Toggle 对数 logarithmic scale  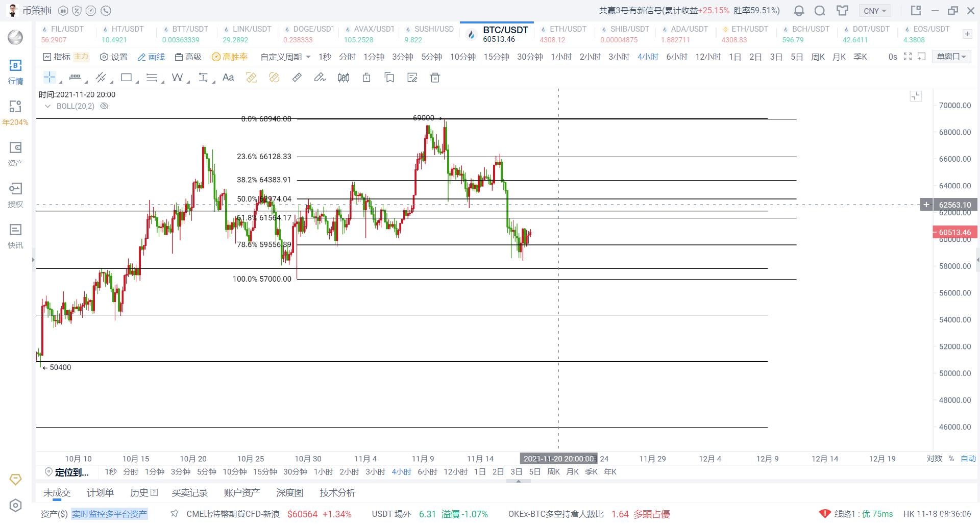pyautogui.click(x=934, y=459)
